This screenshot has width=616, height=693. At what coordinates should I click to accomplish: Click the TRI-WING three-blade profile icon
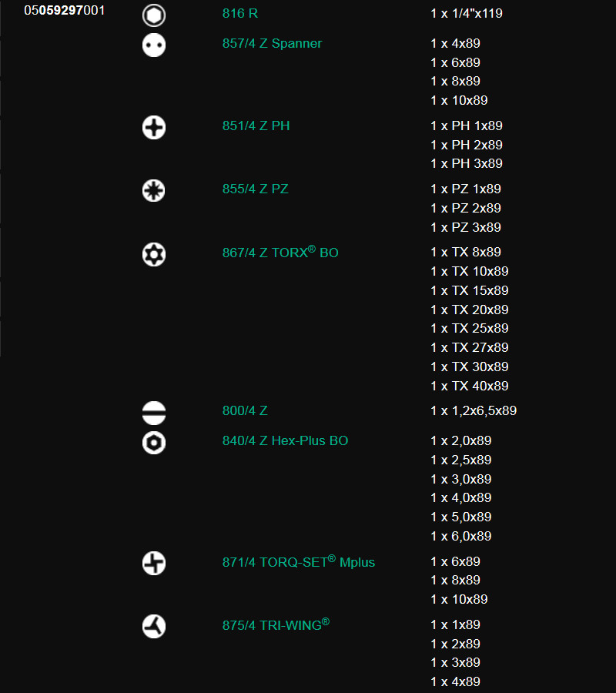point(154,627)
